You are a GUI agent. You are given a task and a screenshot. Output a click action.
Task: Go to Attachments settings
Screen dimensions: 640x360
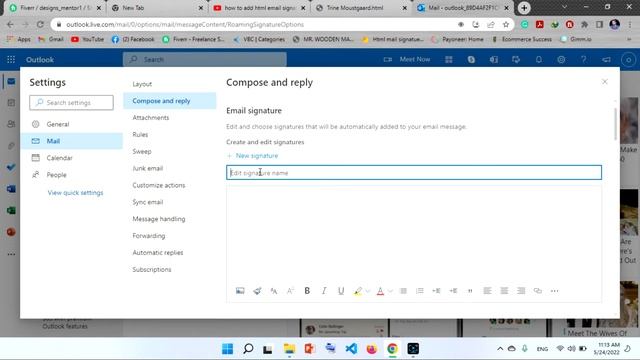click(x=151, y=118)
